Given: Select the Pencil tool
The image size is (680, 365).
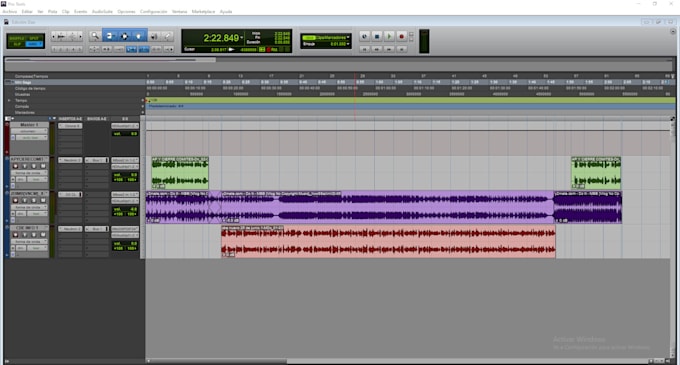Looking at the screenshot, I should tap(168, 36).
